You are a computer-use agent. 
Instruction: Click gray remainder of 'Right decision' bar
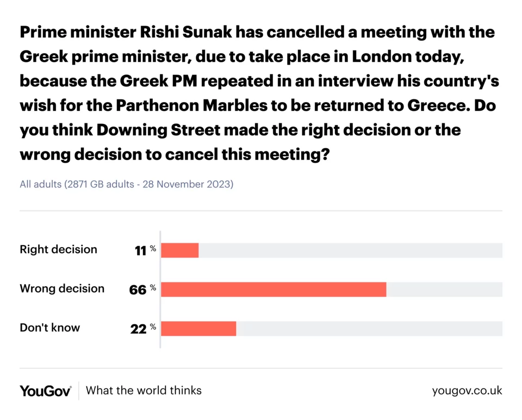[x=350, y=250]
